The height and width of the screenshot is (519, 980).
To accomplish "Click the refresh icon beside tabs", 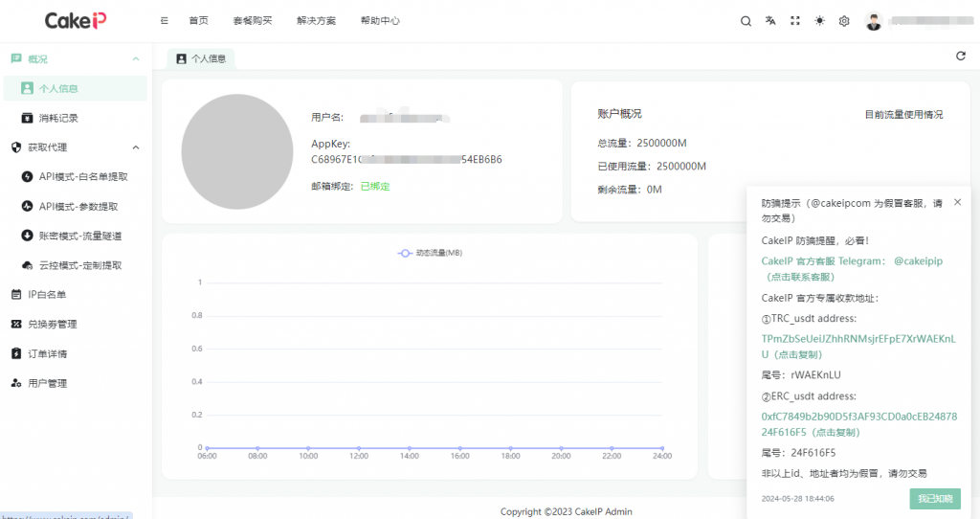I will [x=961, y=56].
